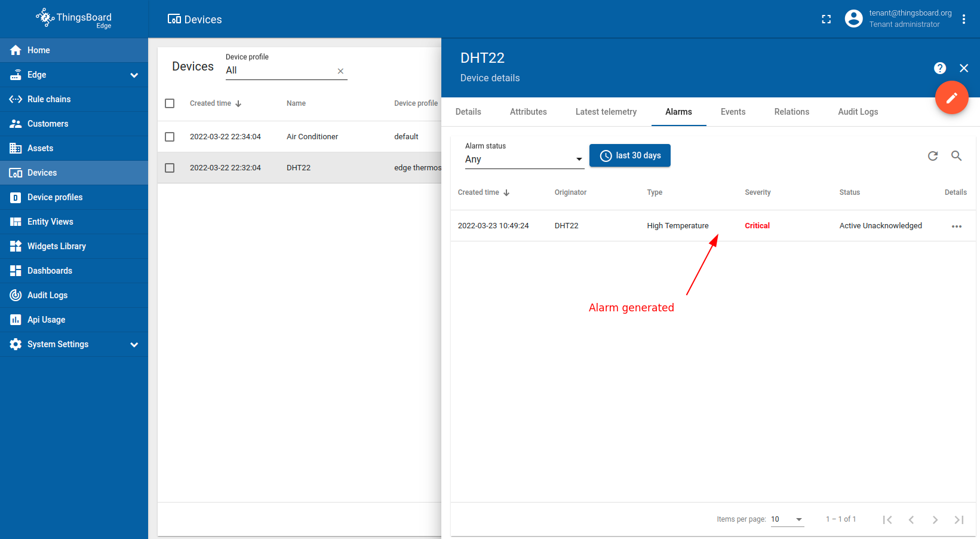Open Api Usage chart icon
980x539 pixels.
click(16, 320)
